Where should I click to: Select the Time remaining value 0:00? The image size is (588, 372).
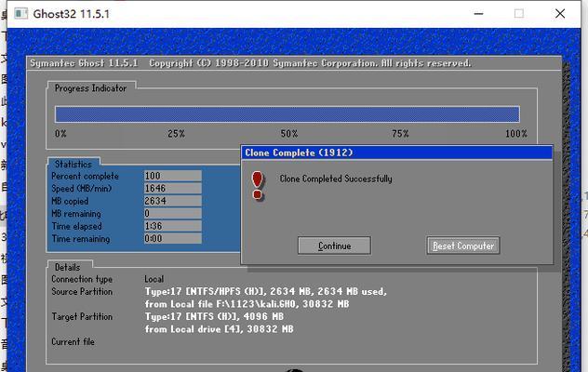(172, 238)
